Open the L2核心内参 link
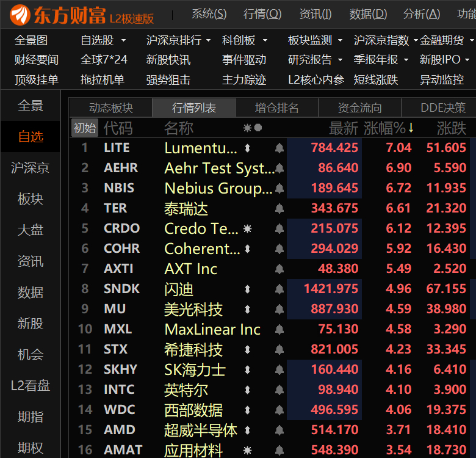The width and height of the screenshot is (476, 458). click(x=316, y=80)
